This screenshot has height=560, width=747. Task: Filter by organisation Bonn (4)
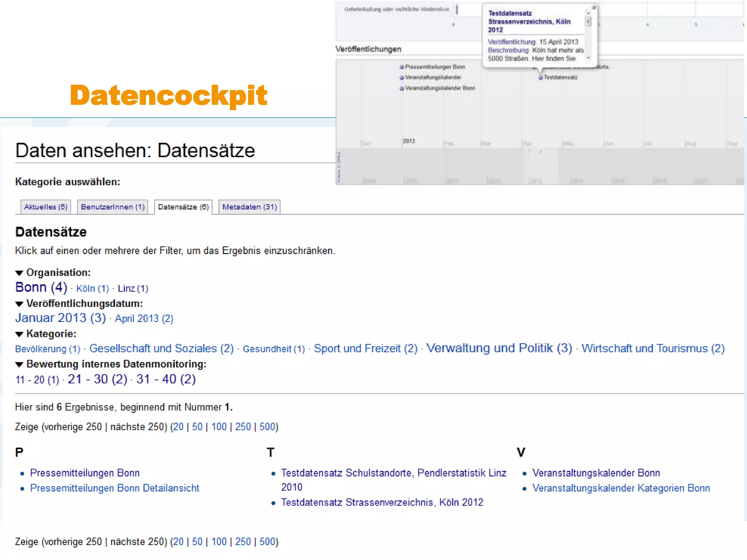[41, 288]
